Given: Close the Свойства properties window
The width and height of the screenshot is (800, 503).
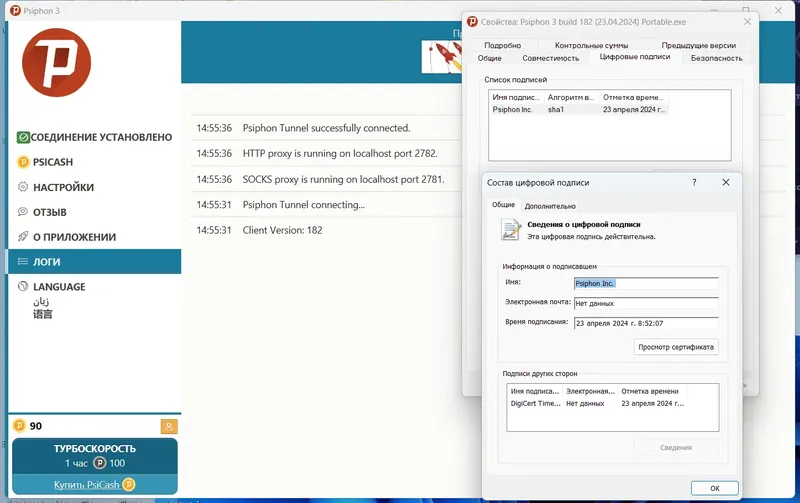Looking at the screenshot, I should [x=747, y=21].
